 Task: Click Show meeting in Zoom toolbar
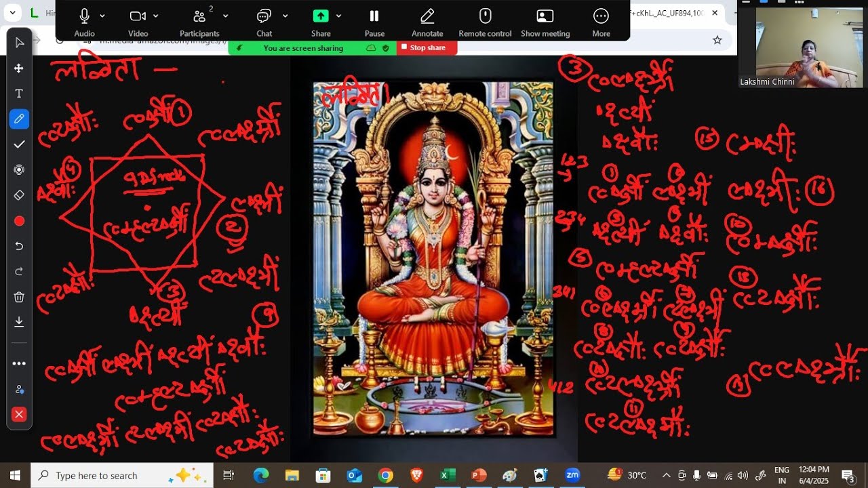(x=545, y=22)
